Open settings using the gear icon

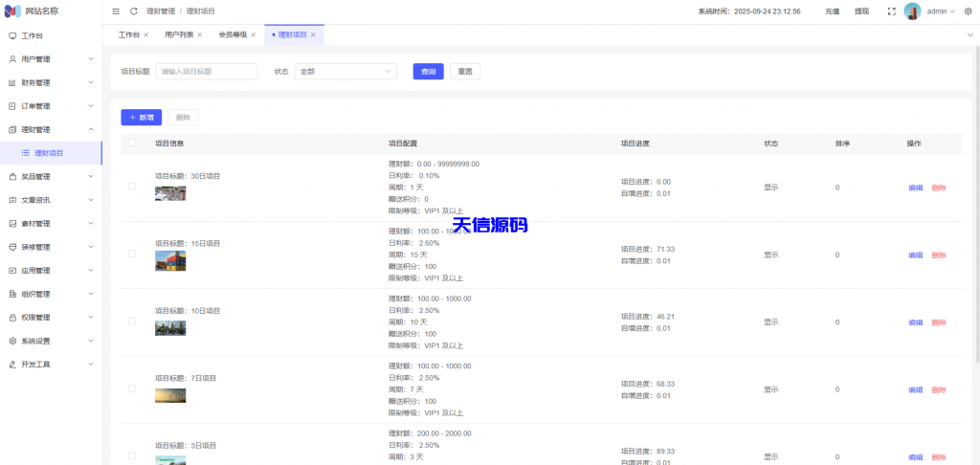coord(968,11)
